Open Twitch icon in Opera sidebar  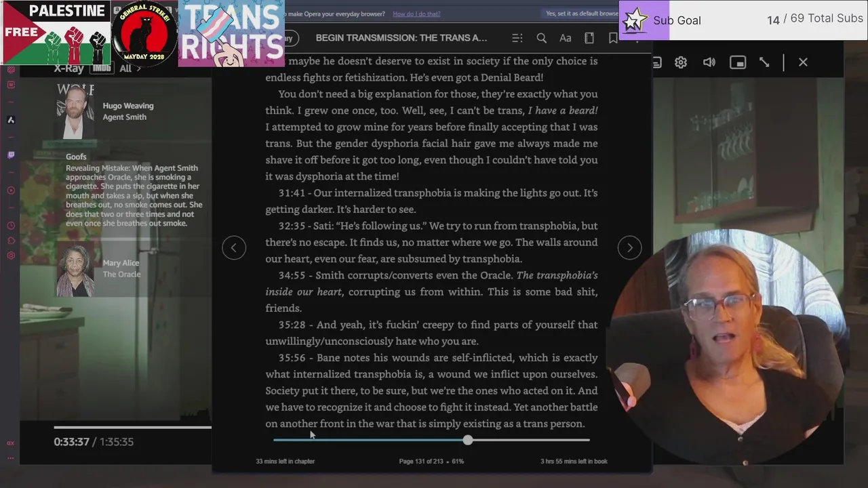(x=11, y=155)
